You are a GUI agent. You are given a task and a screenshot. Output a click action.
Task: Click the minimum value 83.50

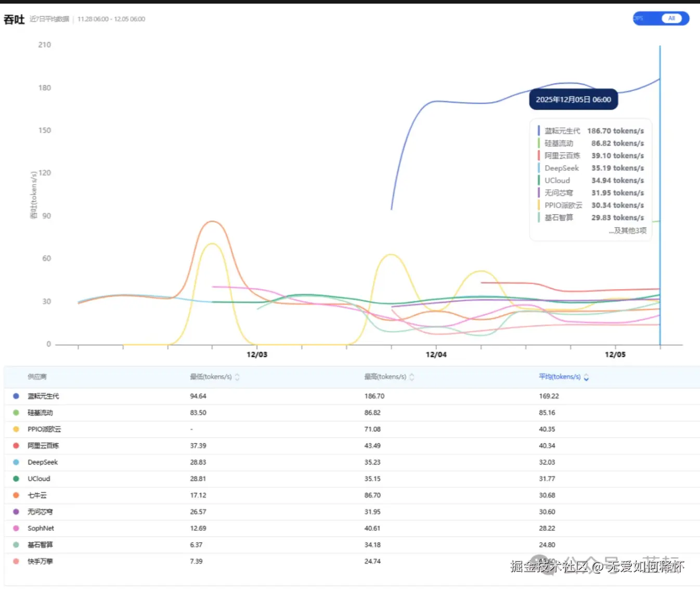tap(198, 413)
